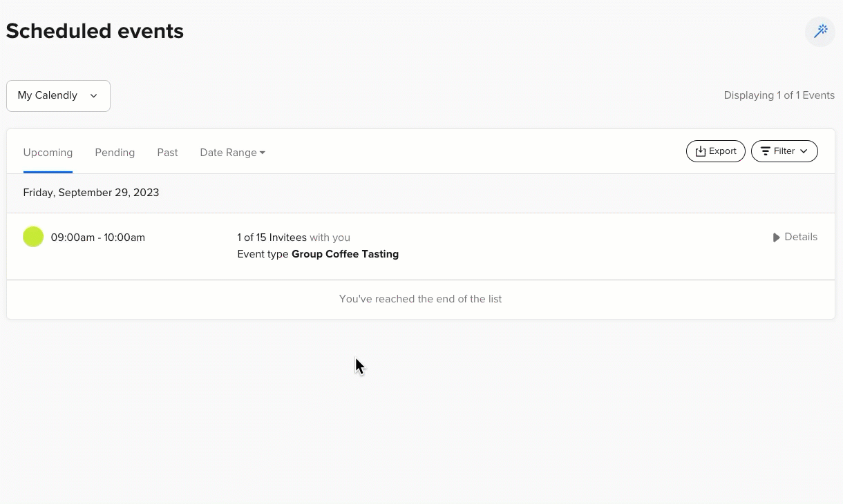Viewport: 843px width, 504px height.
Task: Click the caret next to Date Range
Action: pos(263,153)
